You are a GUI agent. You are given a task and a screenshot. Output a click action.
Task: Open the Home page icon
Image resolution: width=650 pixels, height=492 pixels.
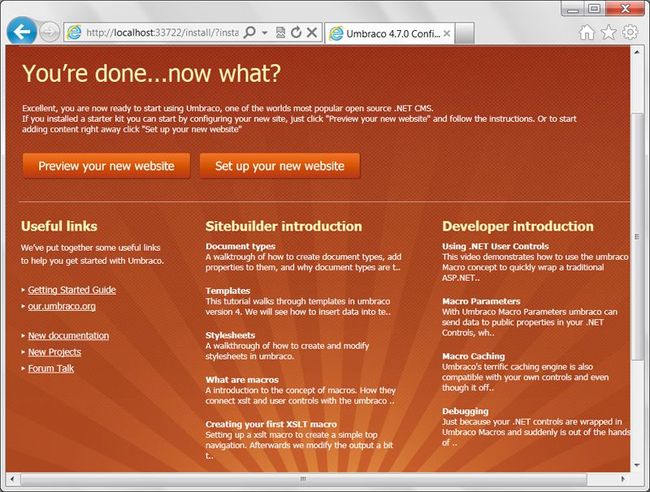[586, 32]
